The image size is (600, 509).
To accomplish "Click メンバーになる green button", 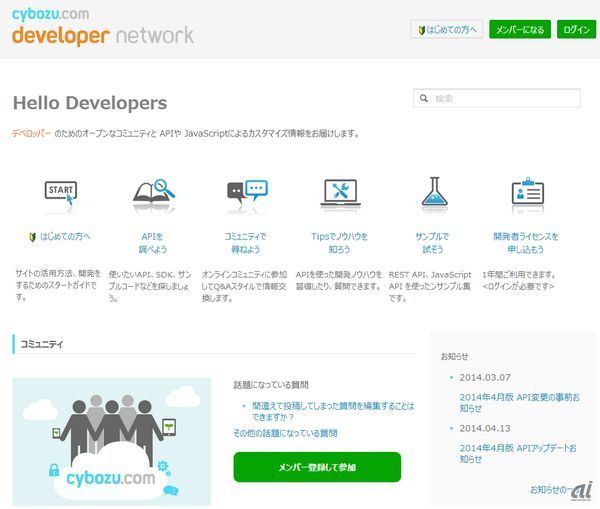I will tap(520, 29).
